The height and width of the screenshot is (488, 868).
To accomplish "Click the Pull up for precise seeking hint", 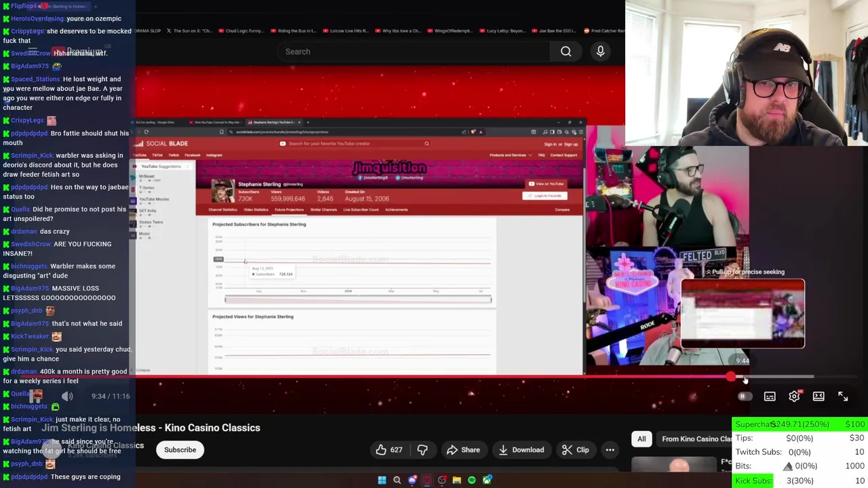I will [x=745, y=272].
